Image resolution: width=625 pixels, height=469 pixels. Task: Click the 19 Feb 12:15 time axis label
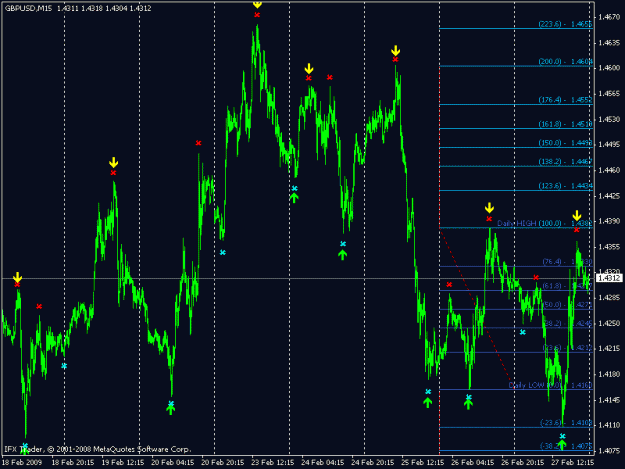[x=123, y=462]
